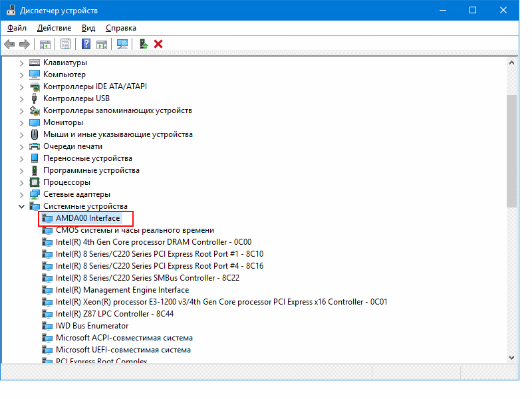Click the monitor icon beside Компьютер
Screen dimensions: 532x399
[x=35, y=74]
